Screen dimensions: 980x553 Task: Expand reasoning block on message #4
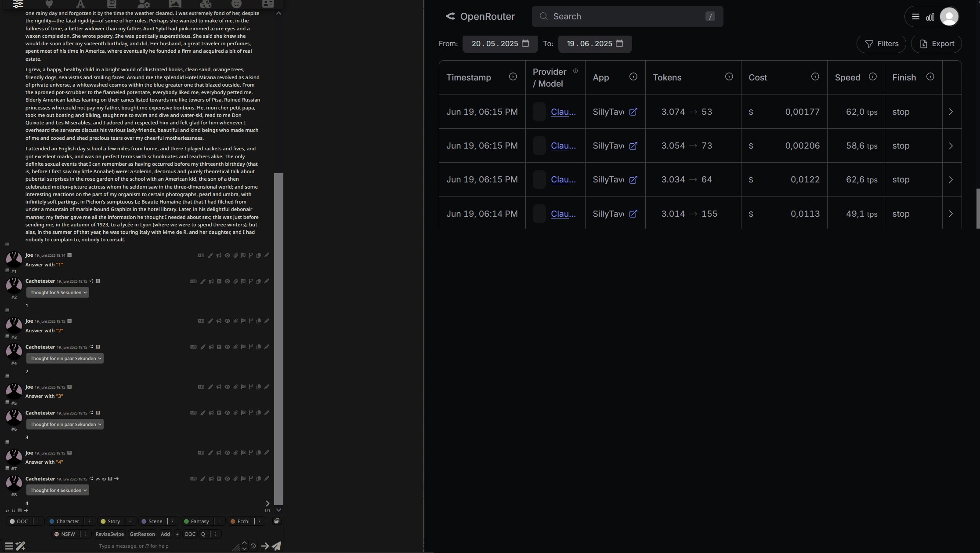[x=65, y=359]
